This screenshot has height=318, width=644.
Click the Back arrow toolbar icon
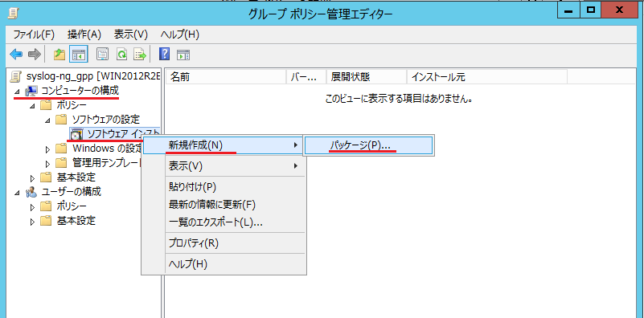coord(16,54)
